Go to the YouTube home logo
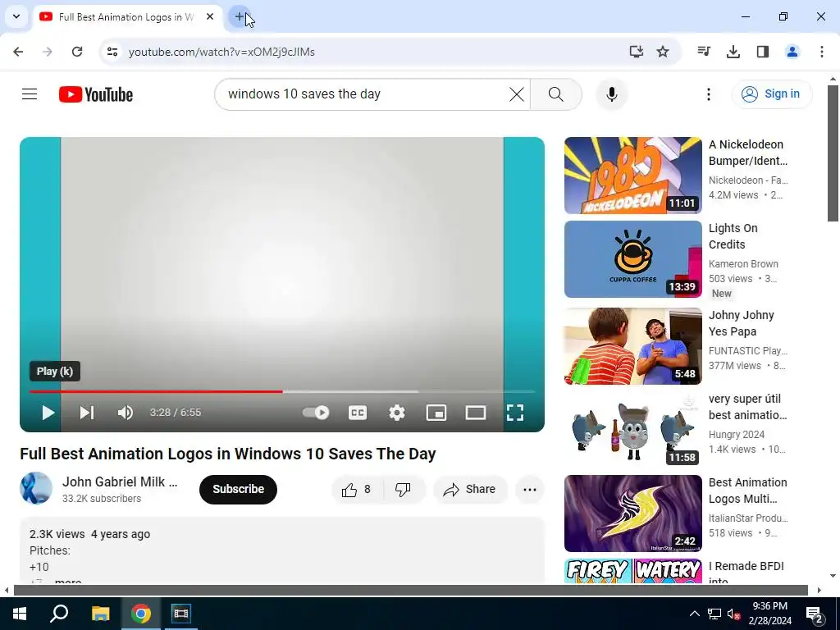The width and height of the screenshot is (840, 630). click(96, 94)
